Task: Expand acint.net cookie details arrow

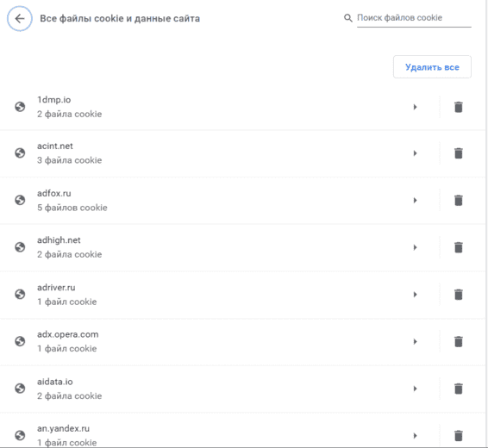Action: [415, 153]
